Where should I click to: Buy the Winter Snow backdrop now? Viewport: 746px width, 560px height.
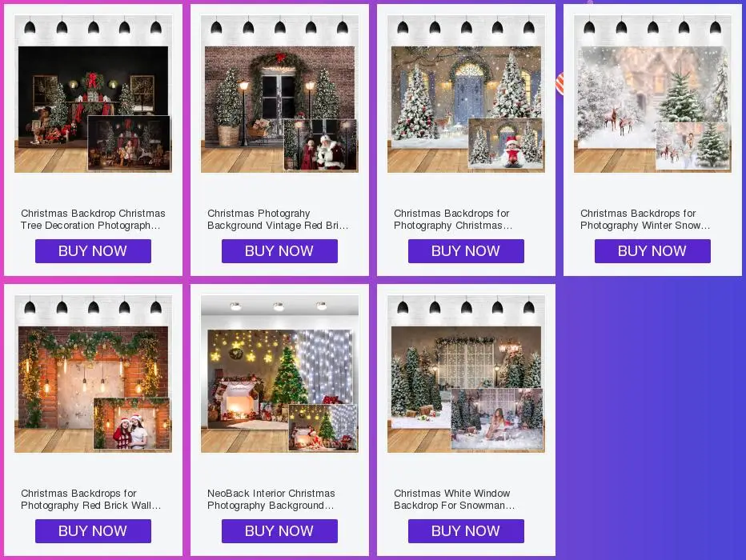653,251
